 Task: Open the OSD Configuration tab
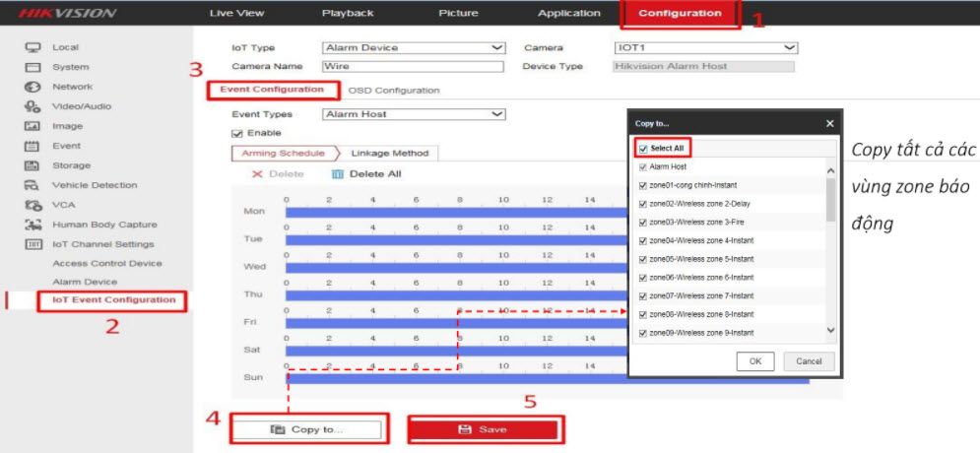pyautogui.click(x=394, y=91)
